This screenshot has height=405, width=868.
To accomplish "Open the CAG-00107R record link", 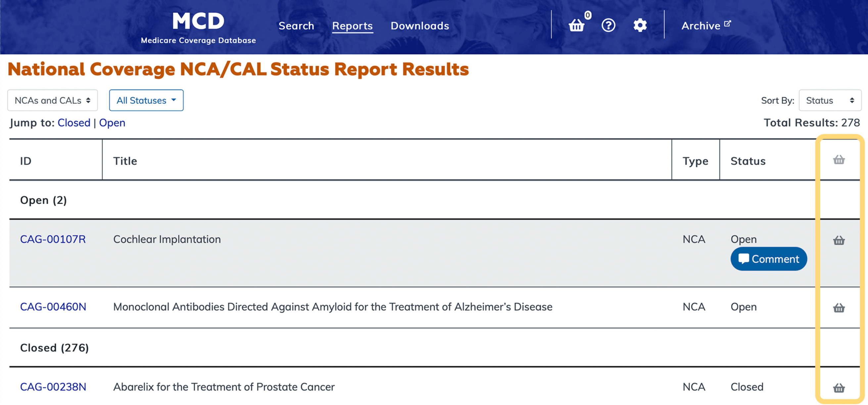I will tap(53, 239).
